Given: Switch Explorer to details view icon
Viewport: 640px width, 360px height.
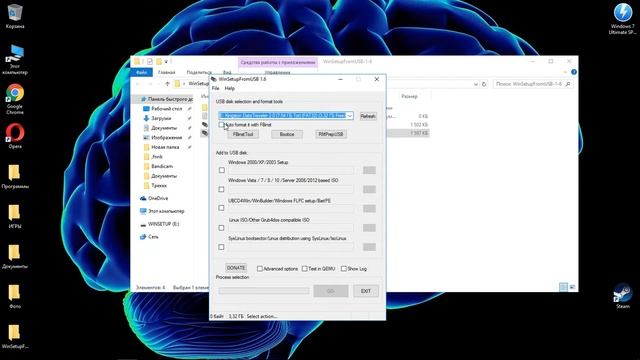Looking at the screenshot, I should 563,287.
